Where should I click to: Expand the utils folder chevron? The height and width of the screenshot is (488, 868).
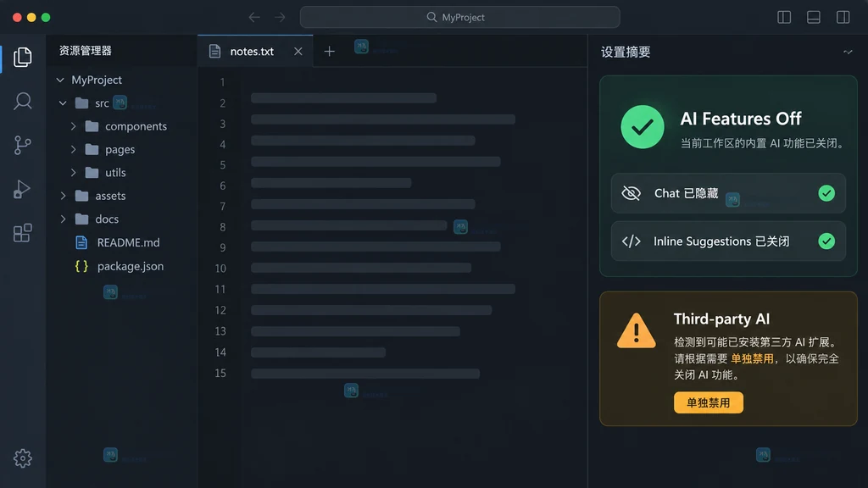(73, 173)
